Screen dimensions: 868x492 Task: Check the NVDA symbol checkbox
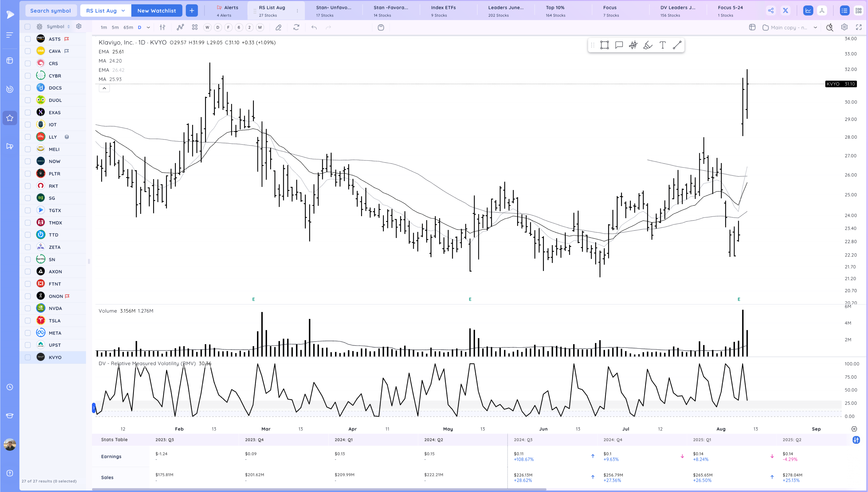[28, 308]
